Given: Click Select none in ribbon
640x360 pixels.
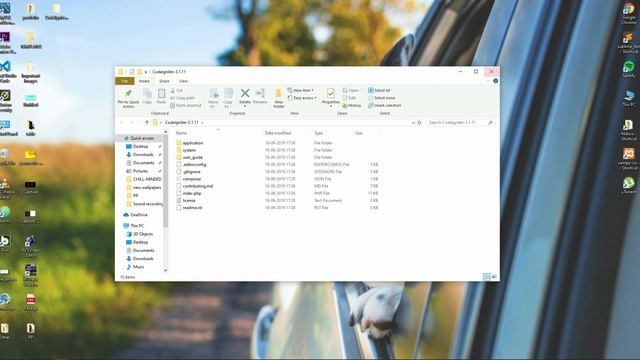Looking at the screenshot, I should [382, 98].
